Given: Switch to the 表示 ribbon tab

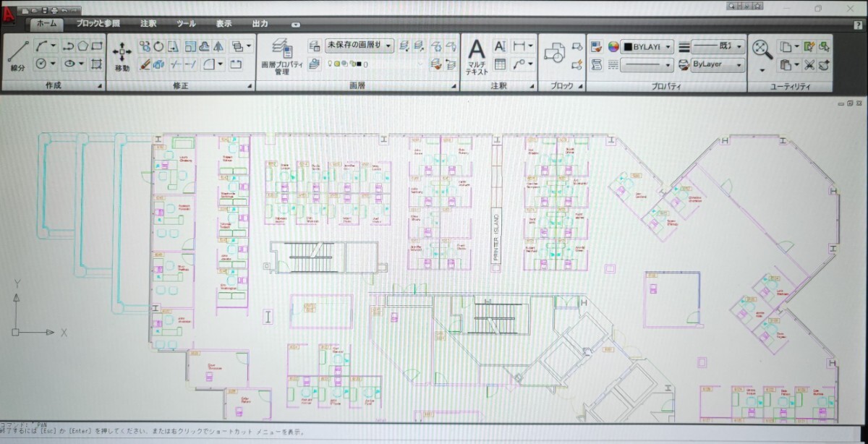Looking at the screenshot, I should [222, 24].
